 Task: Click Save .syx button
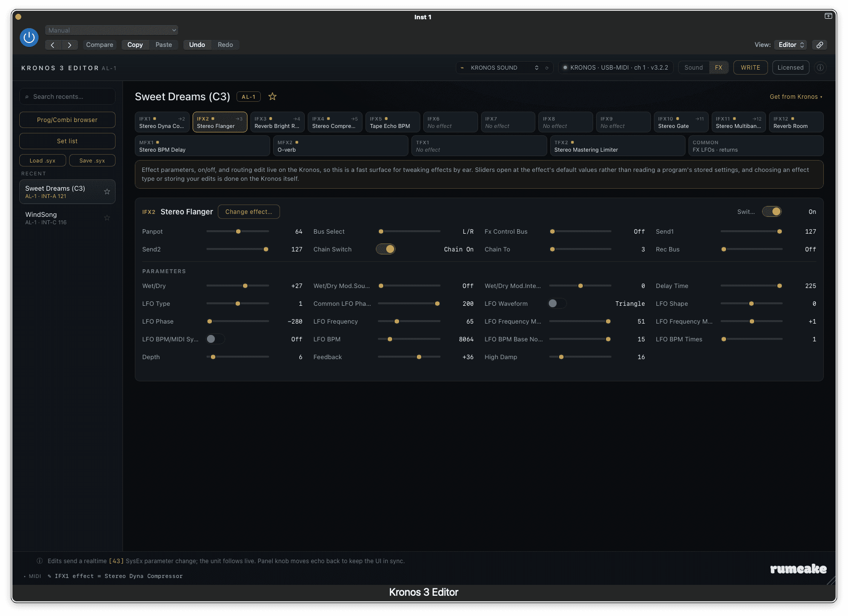(92, 161)
